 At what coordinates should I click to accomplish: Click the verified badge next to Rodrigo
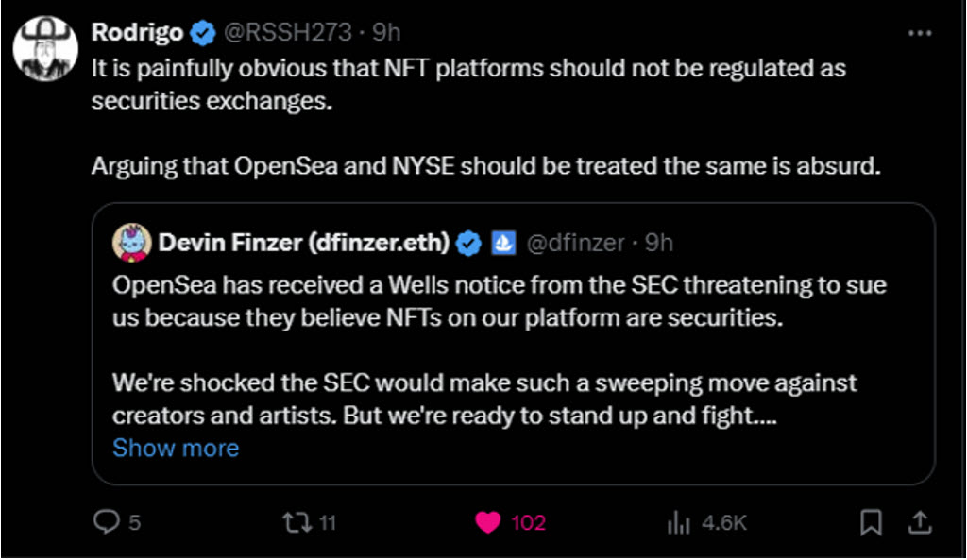tap(202, 33)
